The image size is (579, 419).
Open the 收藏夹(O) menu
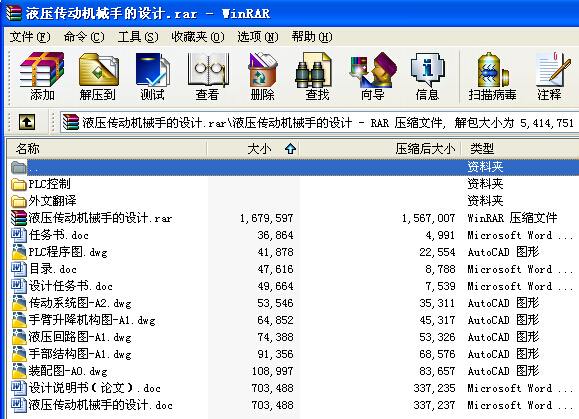click(198, 37)
